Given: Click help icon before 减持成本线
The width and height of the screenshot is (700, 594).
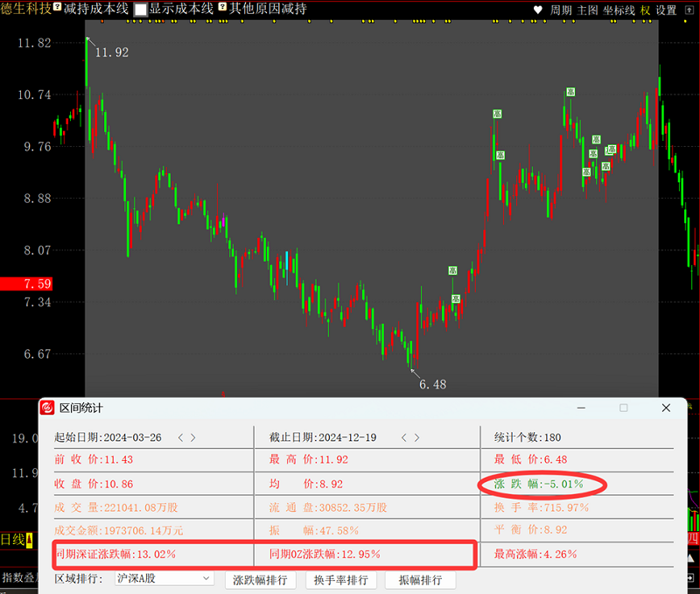Looking at the screenshot, I should (x=57, y=7).
